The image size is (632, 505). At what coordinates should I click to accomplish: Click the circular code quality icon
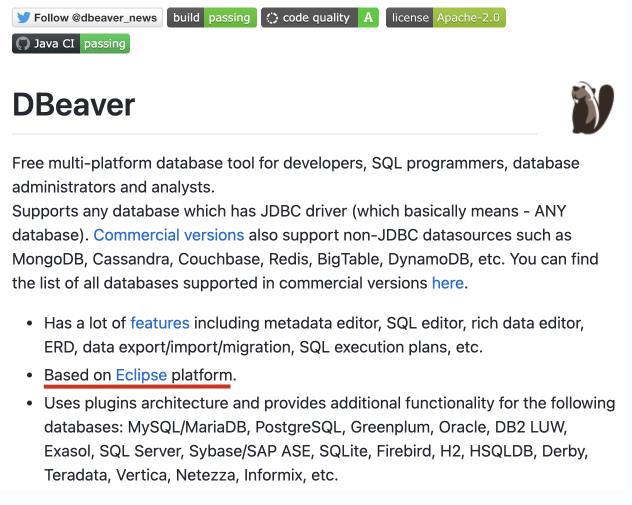(x=271, y=18)
